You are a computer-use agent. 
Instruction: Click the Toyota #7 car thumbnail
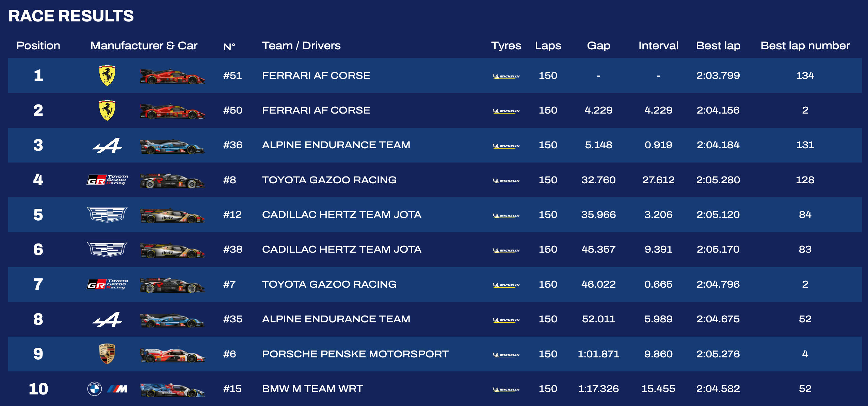[x=172, y=285]
